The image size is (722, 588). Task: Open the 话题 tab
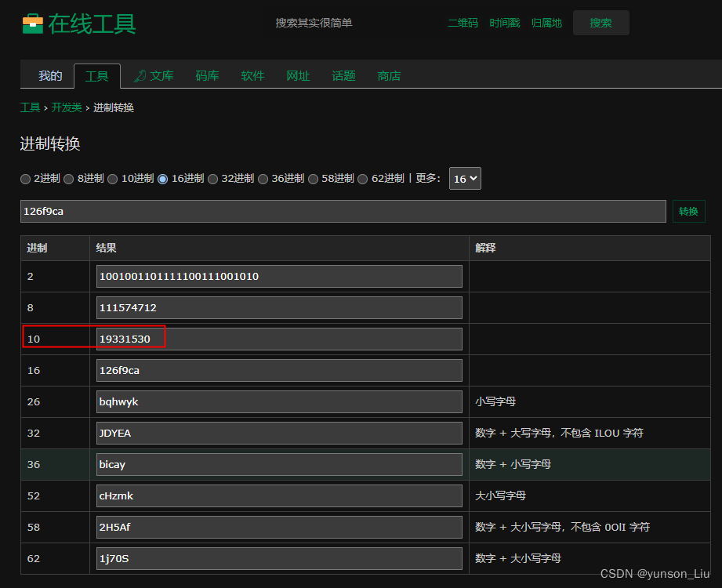[343, 75]
